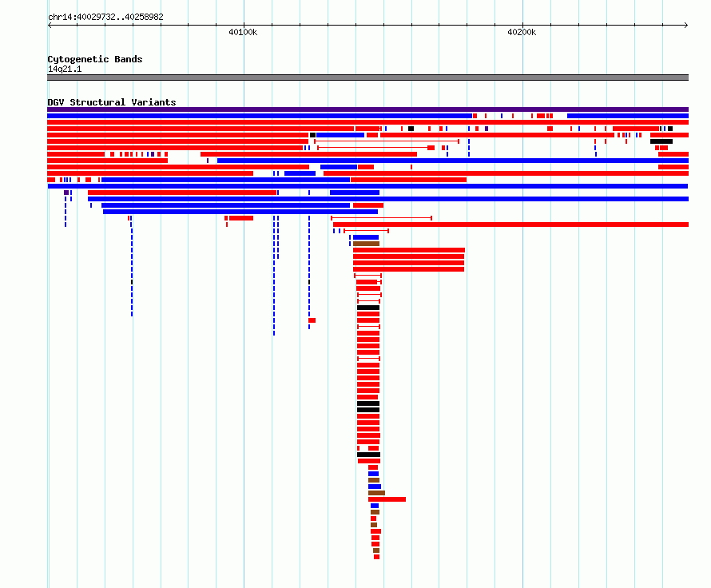
Task: Select the small purple square at the far left
Action: 66,193
